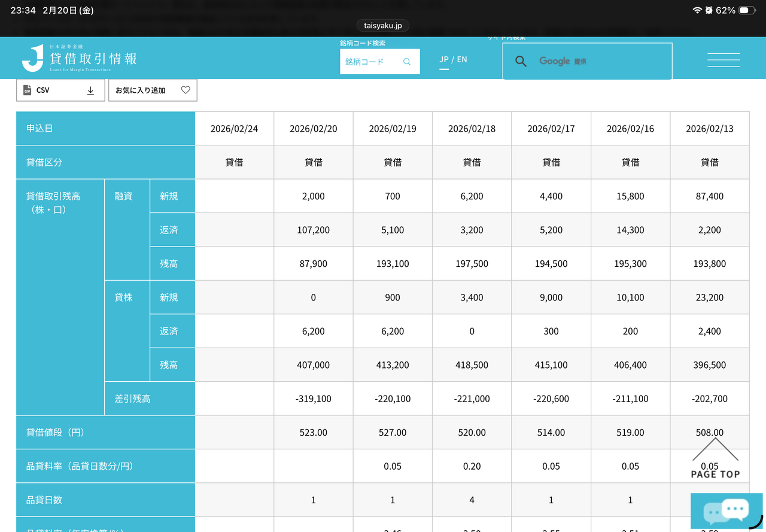Viewport: 766px width, 532px height.
Task: Tap the battery indicator in status bar
Action: (x=747, y=11)
